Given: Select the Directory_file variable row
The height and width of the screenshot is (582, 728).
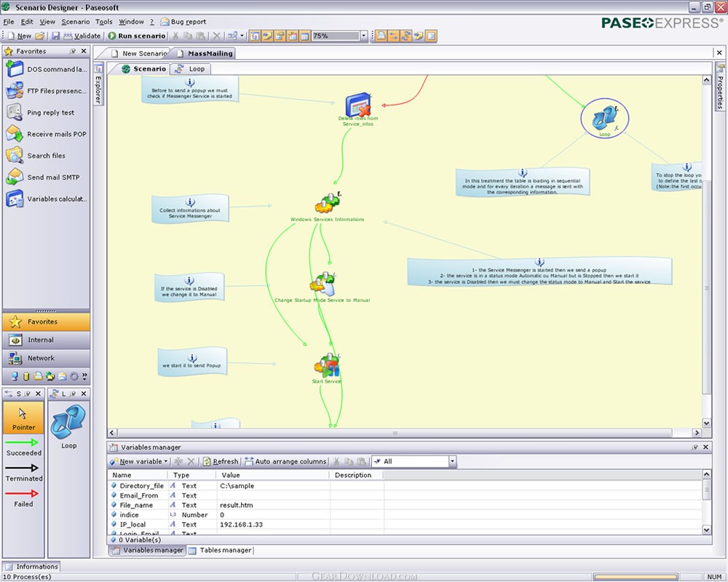Looking at the screenshot, I should 405,485.
